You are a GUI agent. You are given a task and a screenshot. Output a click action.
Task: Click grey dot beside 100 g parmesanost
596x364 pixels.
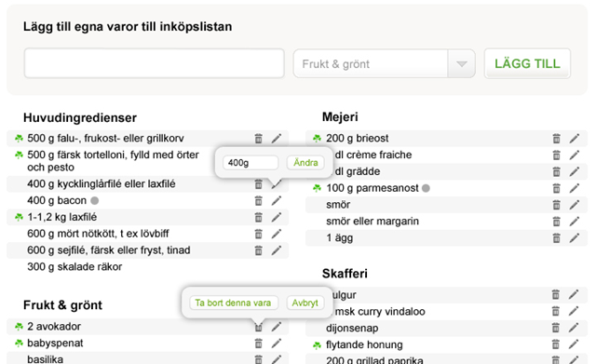[x=427, y=188]
